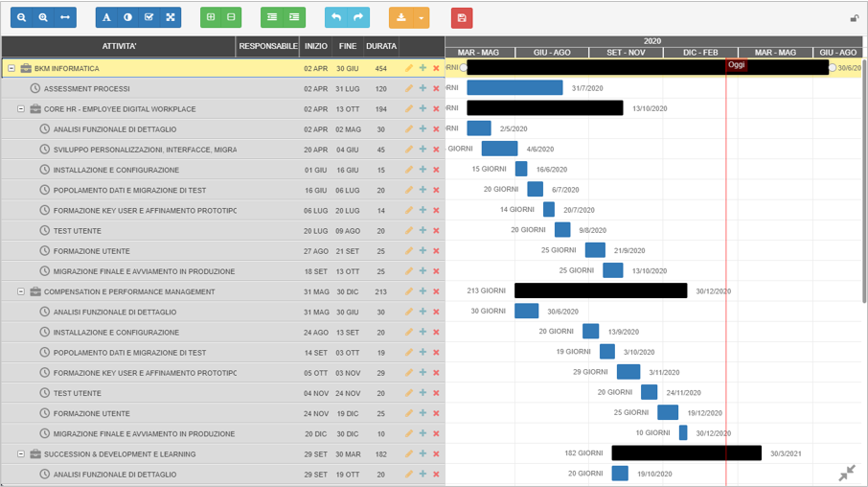Click the 2020 year header in timeline
This screenshot has width=868, height=487.
pyautogui.click(x=652, y=41)
